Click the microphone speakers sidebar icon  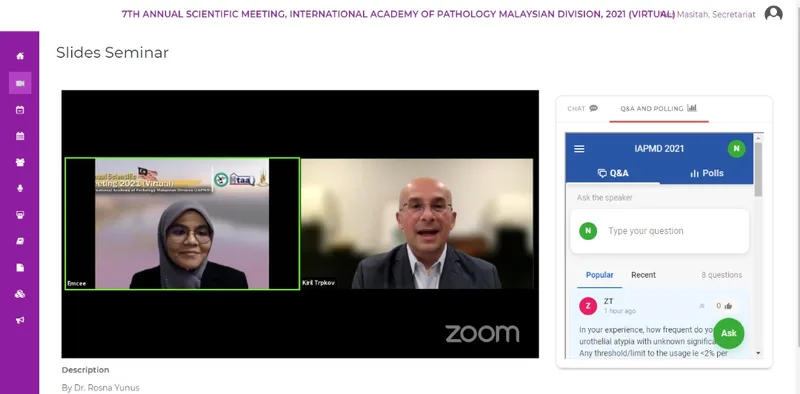20,188
